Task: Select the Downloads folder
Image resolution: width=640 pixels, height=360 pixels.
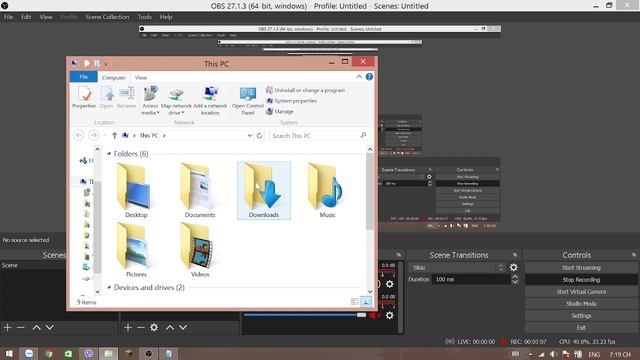Action: (264, 191)
